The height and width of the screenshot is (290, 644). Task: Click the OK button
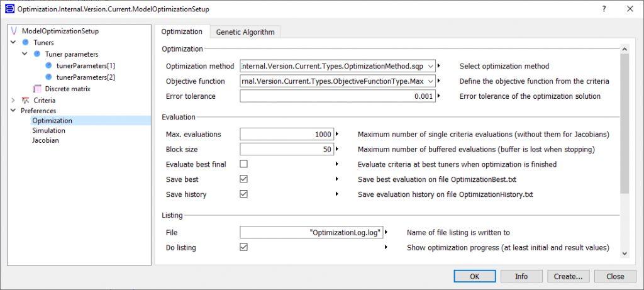(474, 276)
